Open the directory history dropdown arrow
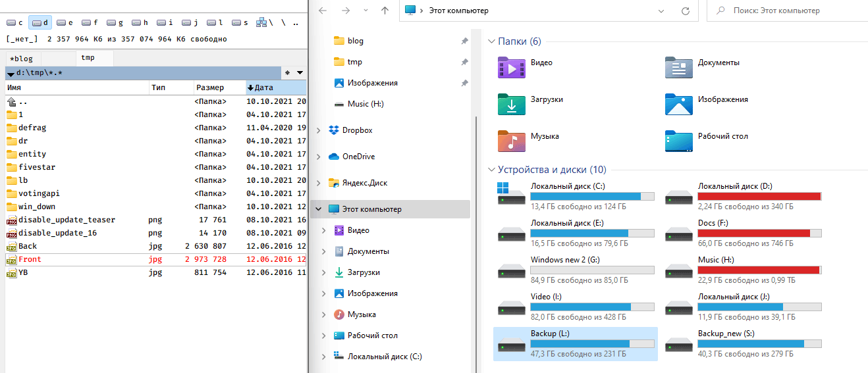The image size is (868, 373). pos(300,72)
